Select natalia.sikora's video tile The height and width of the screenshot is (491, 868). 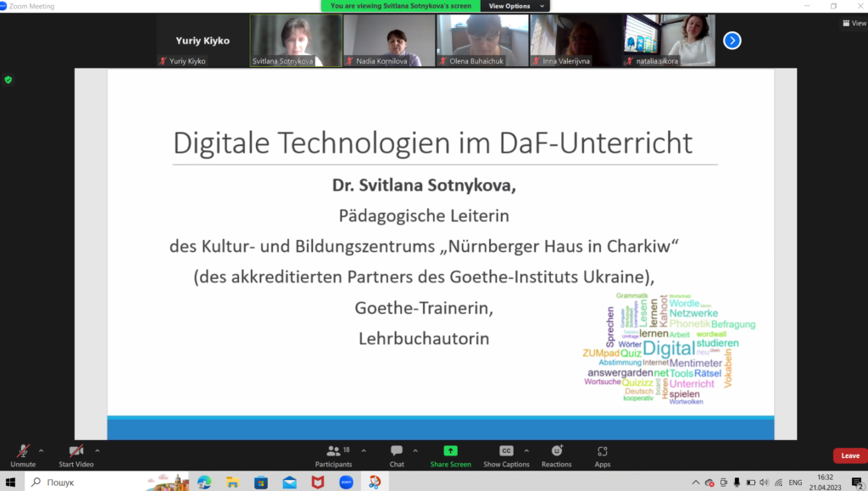coord(670,41)
